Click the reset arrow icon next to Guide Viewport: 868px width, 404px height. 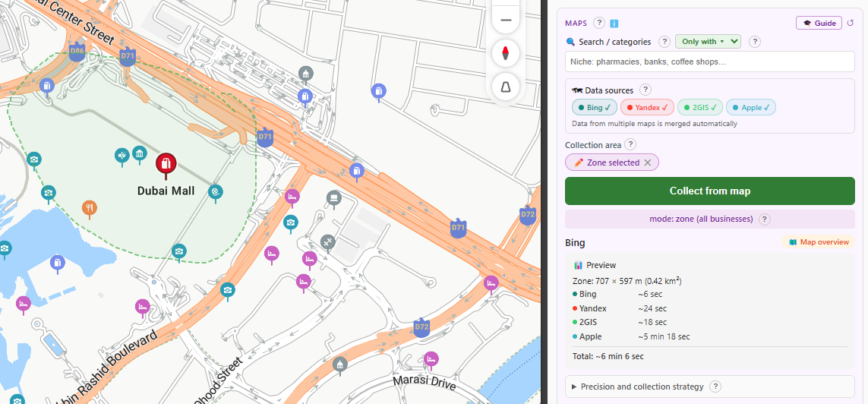click(x=851, y=24)
